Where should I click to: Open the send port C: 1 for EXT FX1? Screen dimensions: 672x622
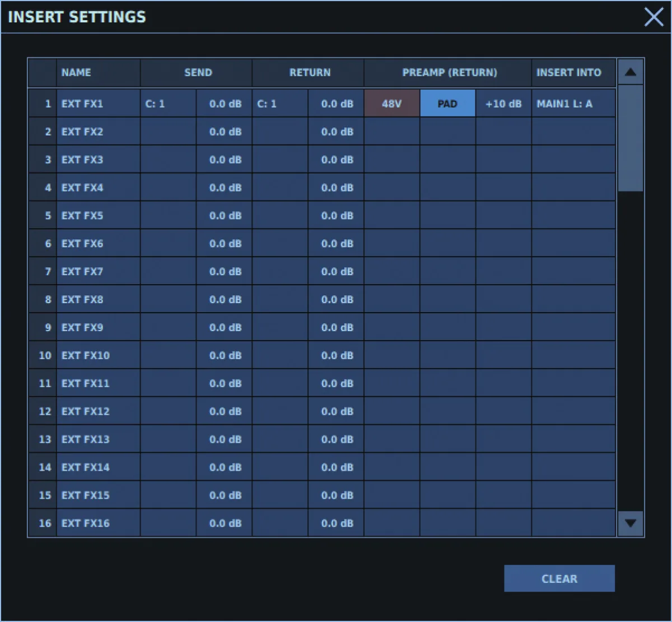click(168, 104)
